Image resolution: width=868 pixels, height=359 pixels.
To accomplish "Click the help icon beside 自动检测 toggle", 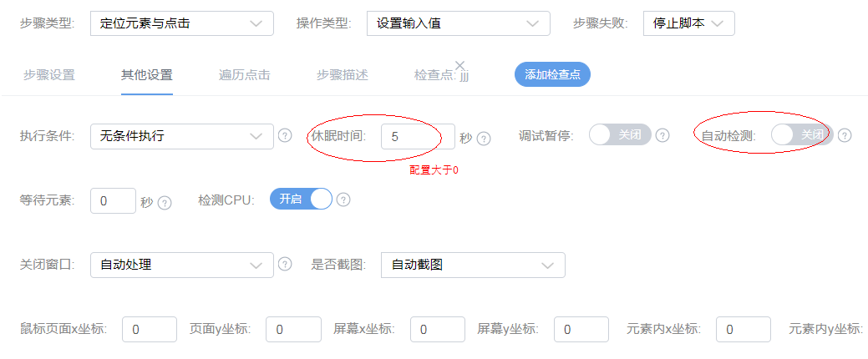I will [845, 135].
